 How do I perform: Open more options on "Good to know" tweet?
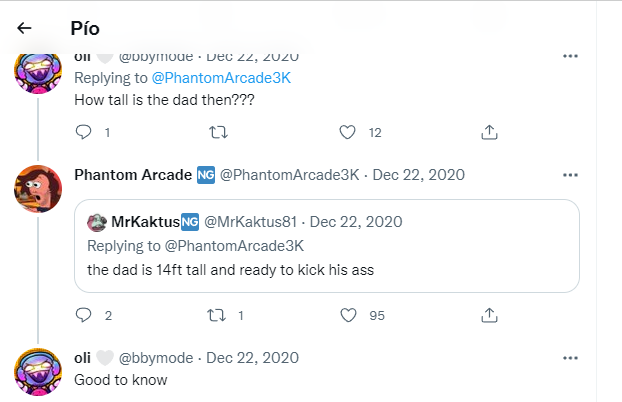tap(570, 358)
